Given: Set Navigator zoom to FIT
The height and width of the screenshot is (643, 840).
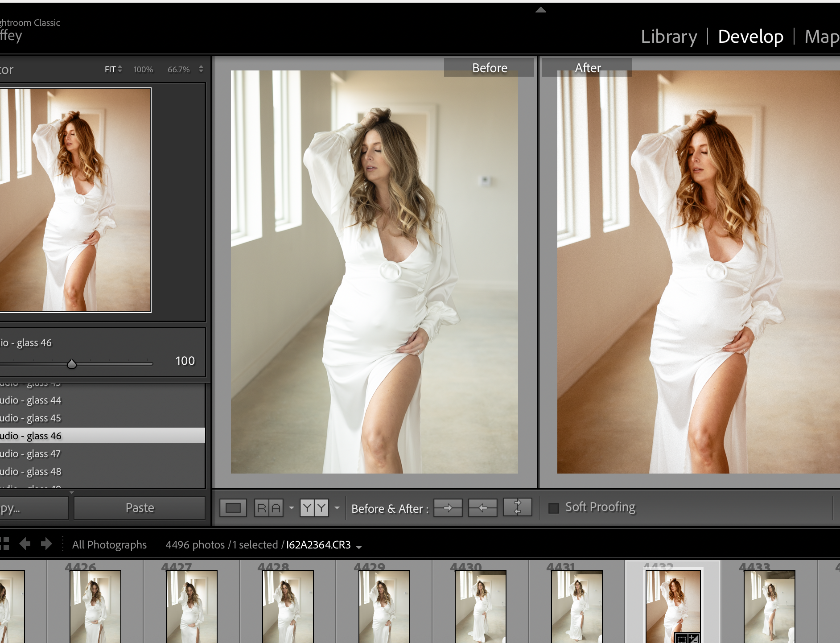Looking at the screenshot, I should [110, 70].
